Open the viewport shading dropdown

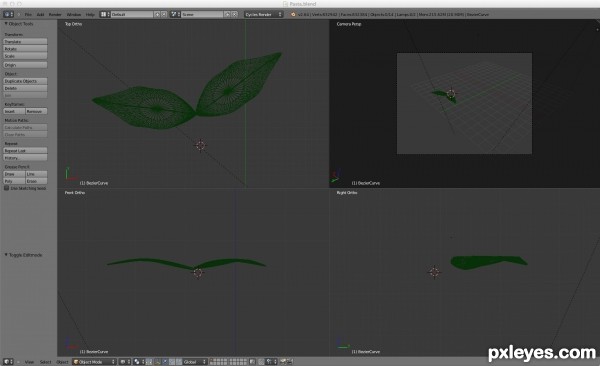[125, 362]
